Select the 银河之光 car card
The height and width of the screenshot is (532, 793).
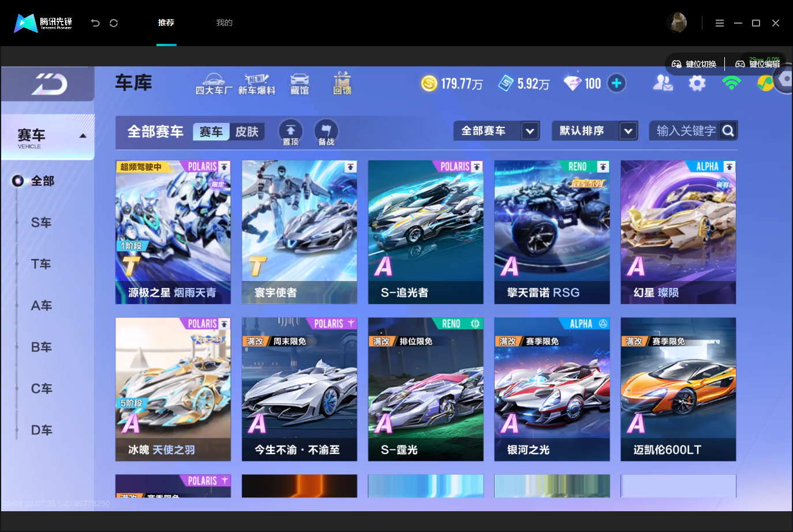click(552, 389)
